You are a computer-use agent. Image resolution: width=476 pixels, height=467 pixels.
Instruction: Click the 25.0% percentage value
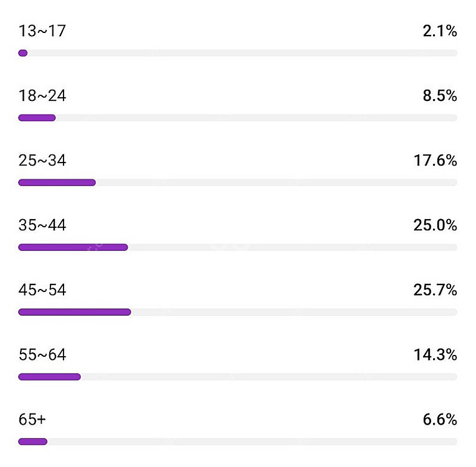(436, 225)
